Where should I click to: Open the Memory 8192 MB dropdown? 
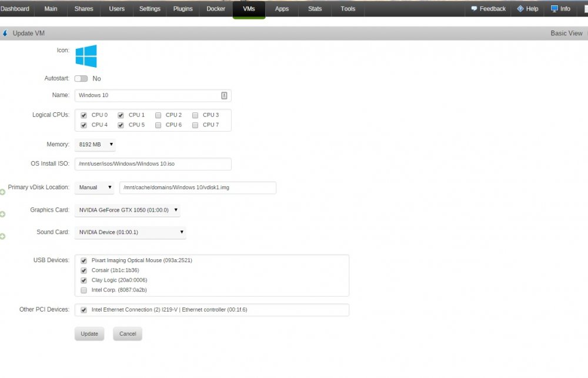click(95, 145)
